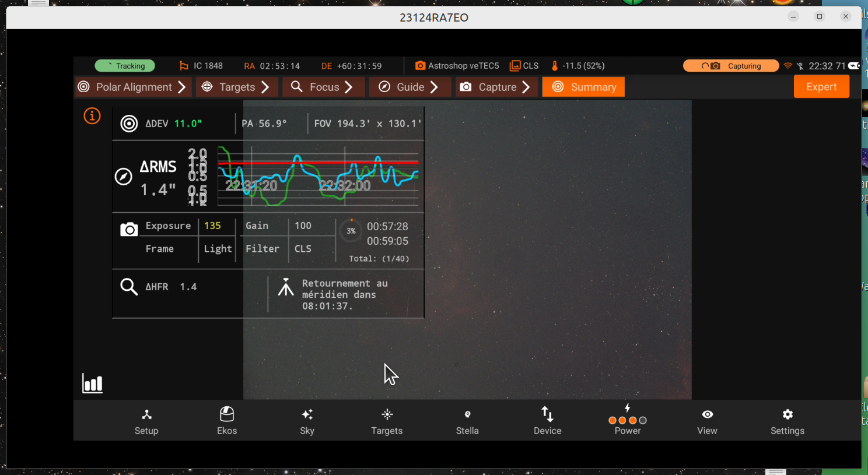Image resolution: width=868 pixels, height=475 pixels.
Task: Open the Device section
Action: point(547,421)
